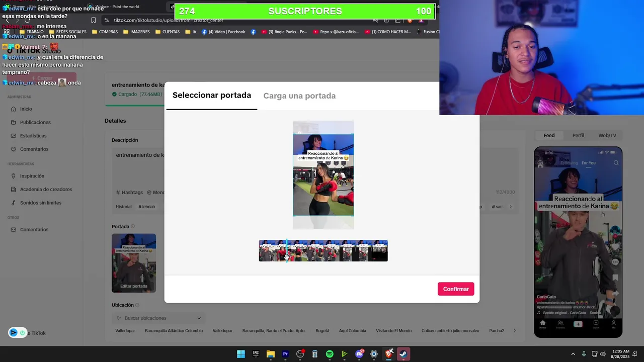The height and width of the screenshot is (362, 644).
Task: Click the info icon beside Portada
Action: click(x=133, y=227)
